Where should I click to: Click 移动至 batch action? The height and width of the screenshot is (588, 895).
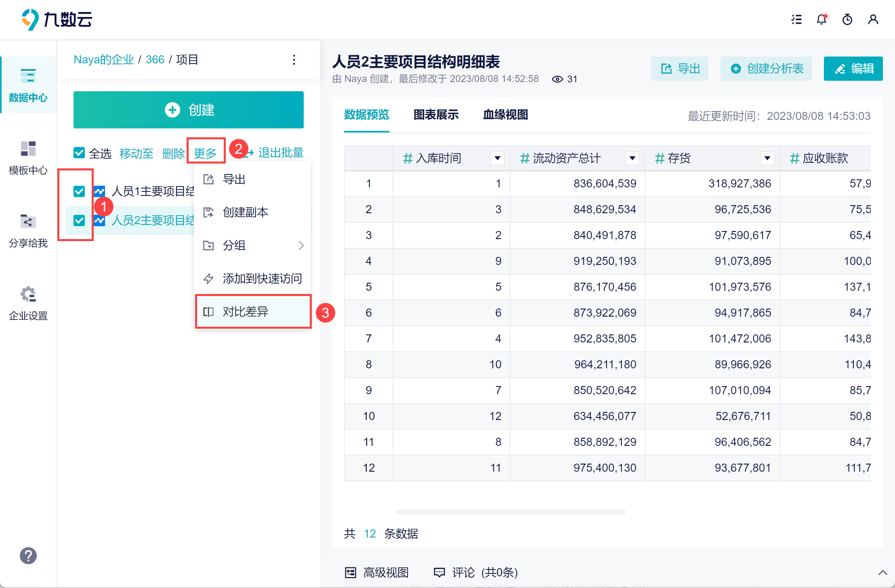pyautogui.click(x=137, y=153)
